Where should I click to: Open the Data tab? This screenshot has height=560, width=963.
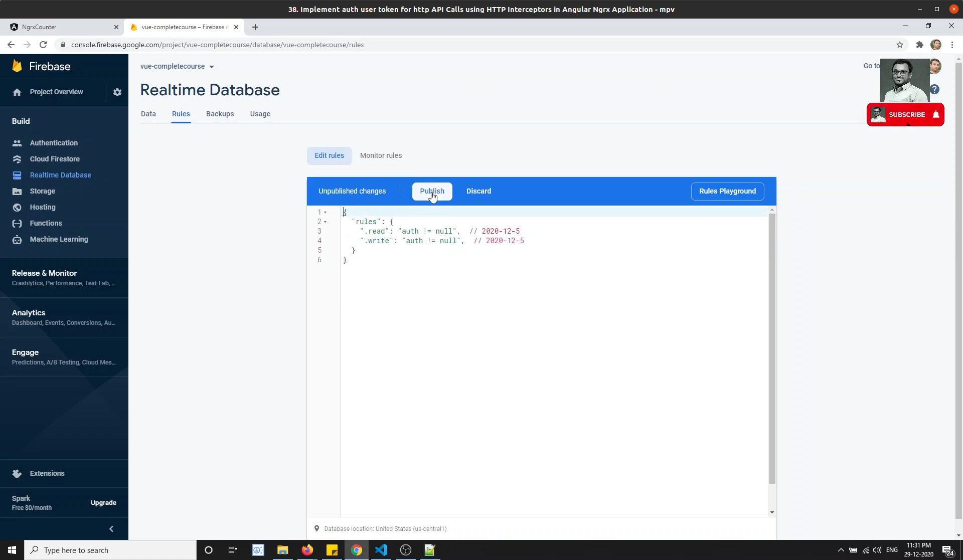(148, 114)
